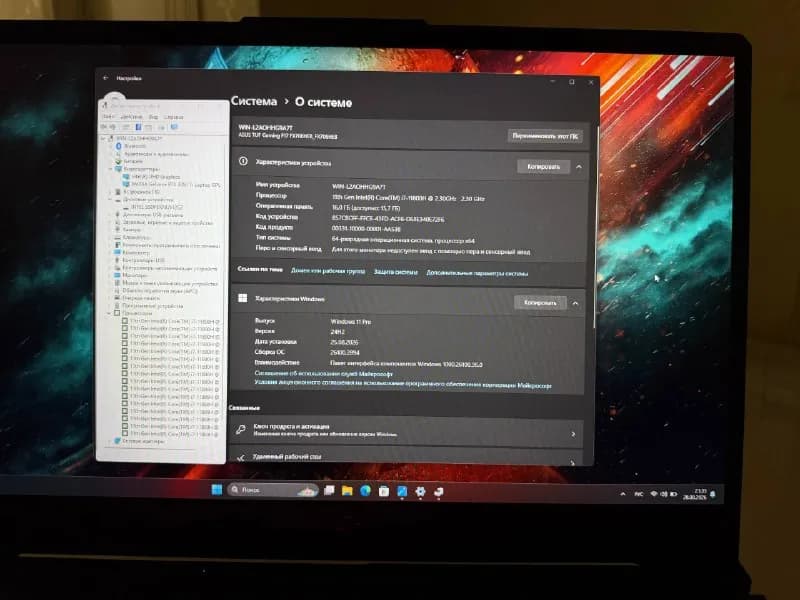Viewport: 800px width, 600px height.
Task: Expand the Встроенное ПО tree node
Action: coord(110,192)
